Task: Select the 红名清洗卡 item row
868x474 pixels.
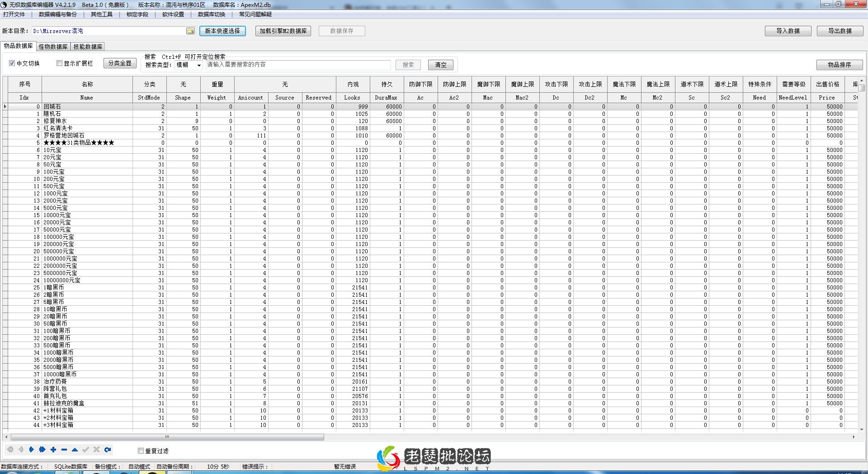Action: 429,128
